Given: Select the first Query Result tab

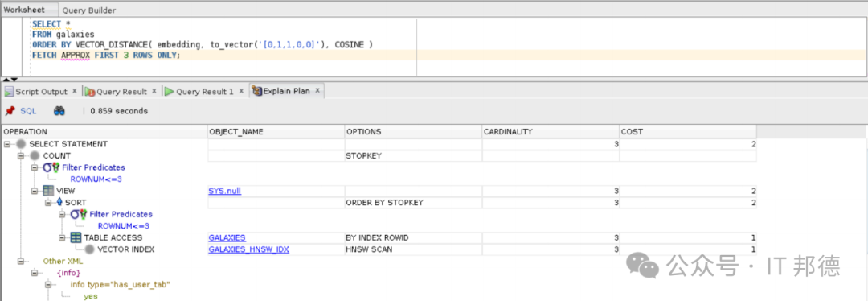Looking at the screenshot, I should (x=122, y=92).
